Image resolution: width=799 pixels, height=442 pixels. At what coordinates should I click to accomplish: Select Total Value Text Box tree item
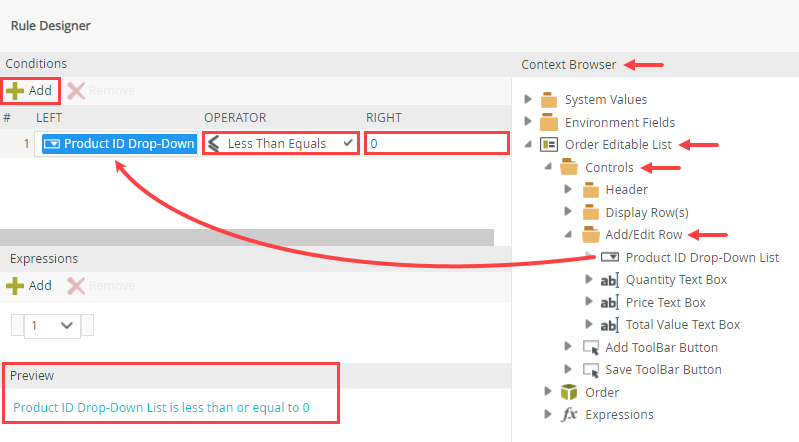pyautogui.click(x=683, y=325)
